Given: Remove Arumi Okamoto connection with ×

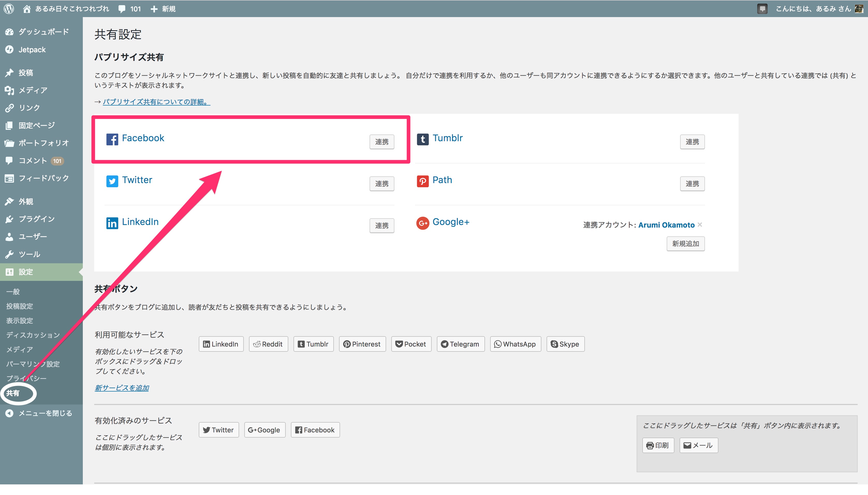Looking at the screenshot, I should 700,224.
